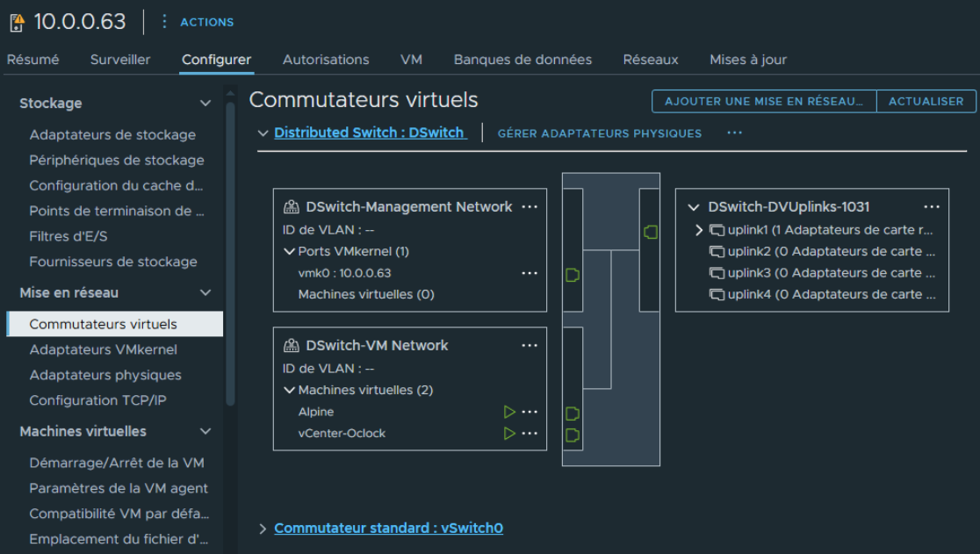Click the more options ellipsis beside Gérer adaptateurs physiques
980x554 pixels.
[x=735, y=133]
